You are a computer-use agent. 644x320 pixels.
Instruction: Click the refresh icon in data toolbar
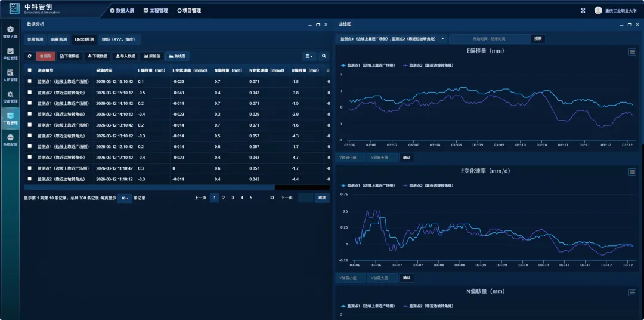[x=29, y=56]
